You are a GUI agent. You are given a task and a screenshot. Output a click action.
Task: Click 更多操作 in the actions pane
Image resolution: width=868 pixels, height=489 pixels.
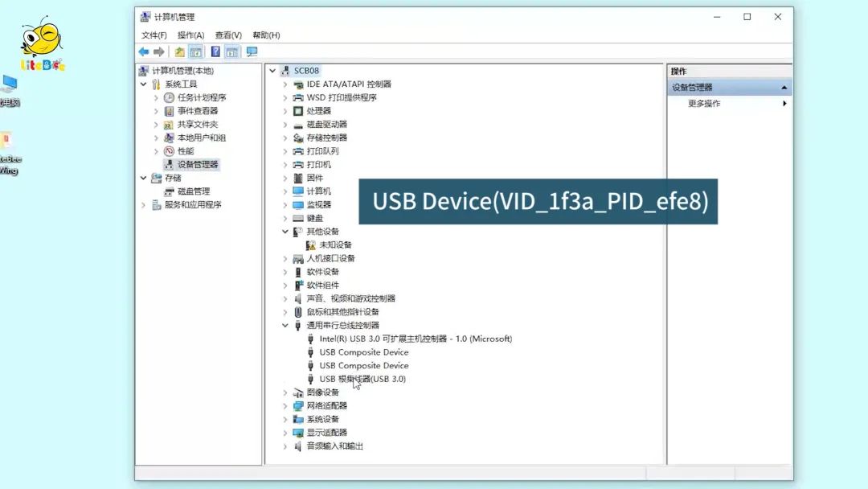point(704,104)
